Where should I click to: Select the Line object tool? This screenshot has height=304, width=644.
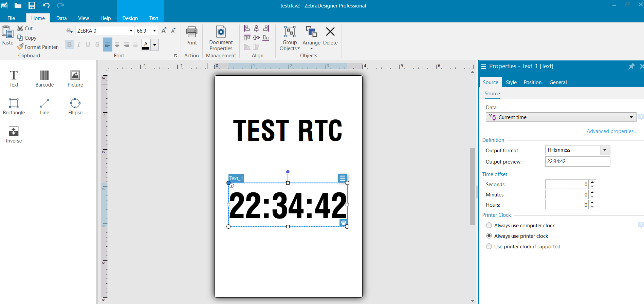tap(44, 107)
